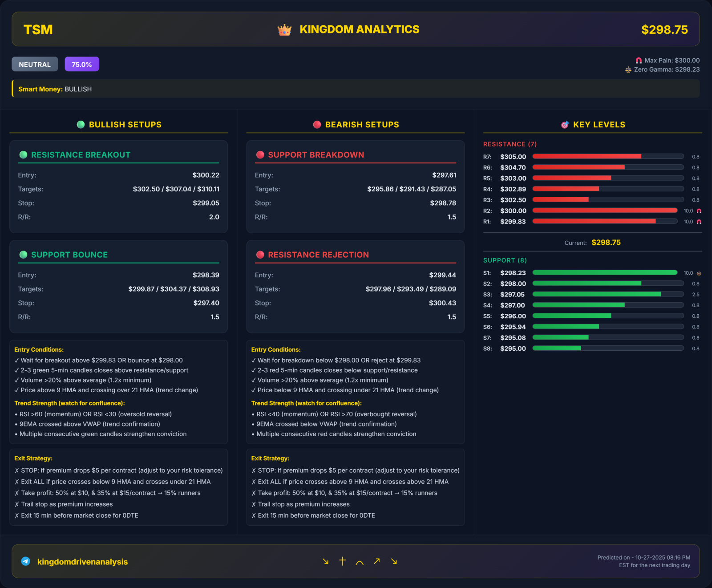Viewport: 712px width, 588px height.
Task: Click the R7 $305.00 resistance bar
Action: (608, 157)
